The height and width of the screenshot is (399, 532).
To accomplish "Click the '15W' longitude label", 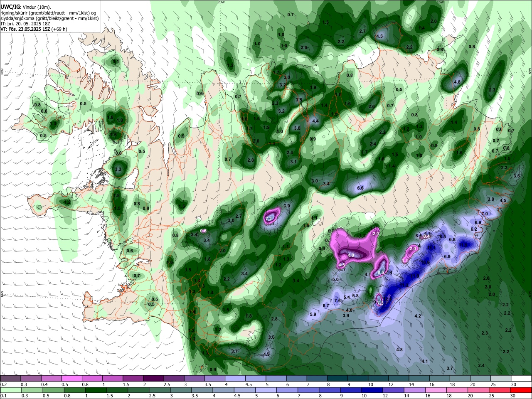I will (440, 2).
